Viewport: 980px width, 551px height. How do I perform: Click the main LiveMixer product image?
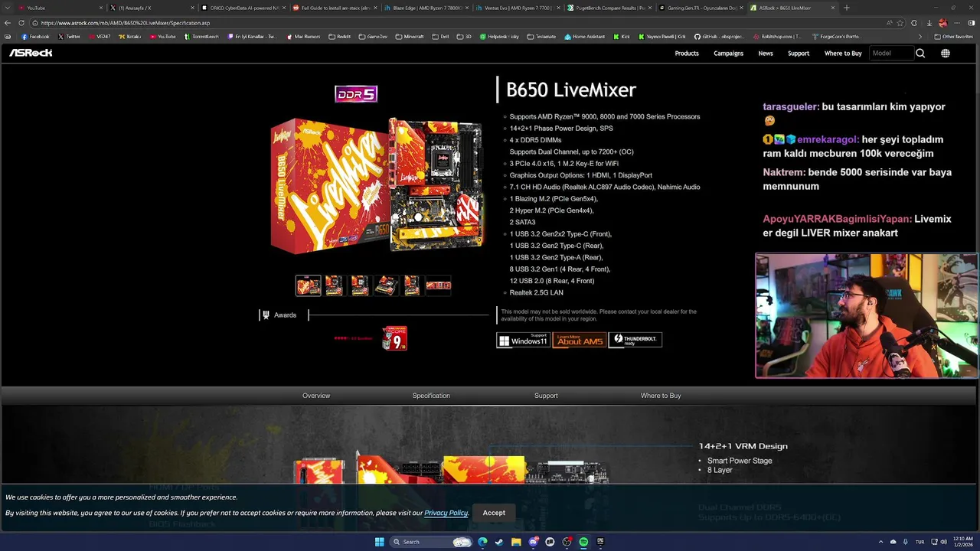point(377,186)
